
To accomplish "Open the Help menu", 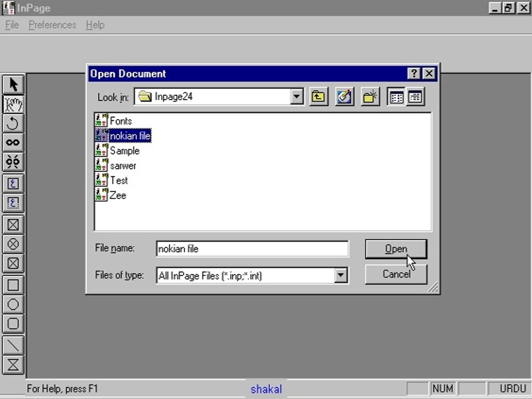I will (x=95, y=25).
